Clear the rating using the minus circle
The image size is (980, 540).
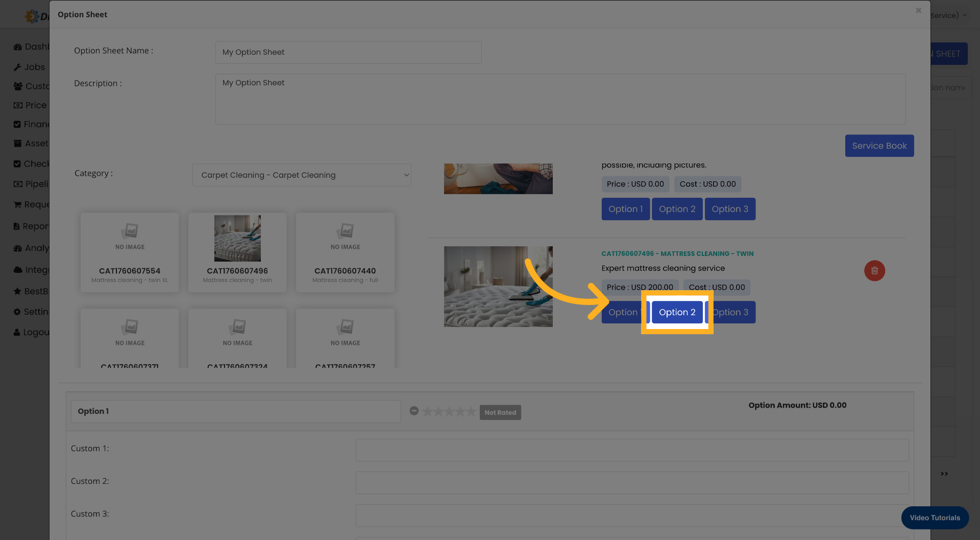click(414, 411)
